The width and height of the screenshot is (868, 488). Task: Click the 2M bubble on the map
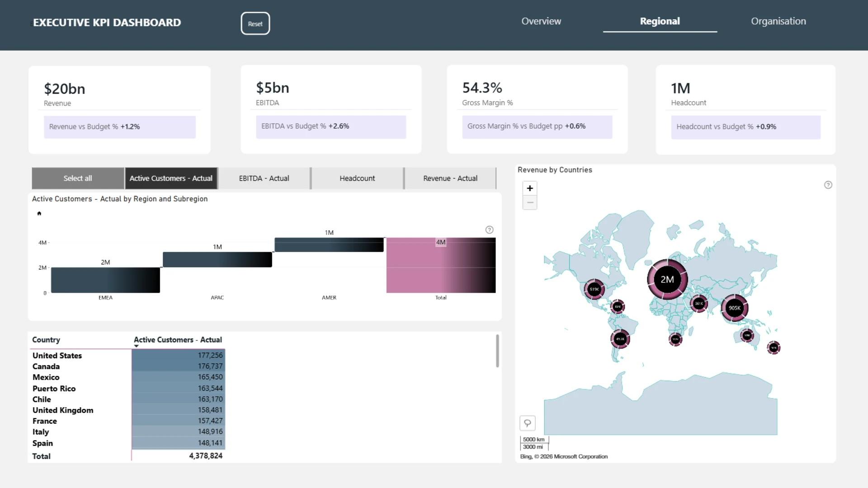[x=667, y=279]
